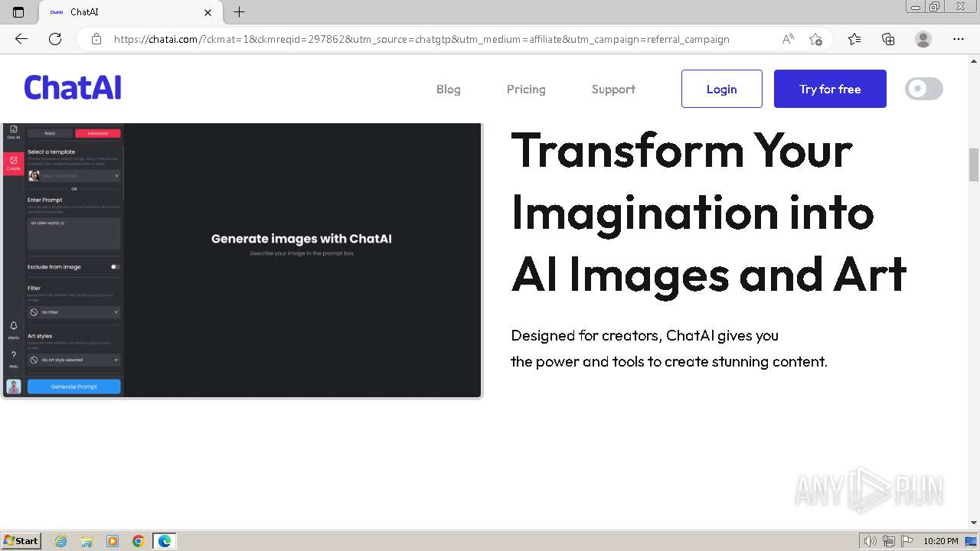980x551 pixels.
Task: Open the tab actions menu icon
Action: coord(18,12)
